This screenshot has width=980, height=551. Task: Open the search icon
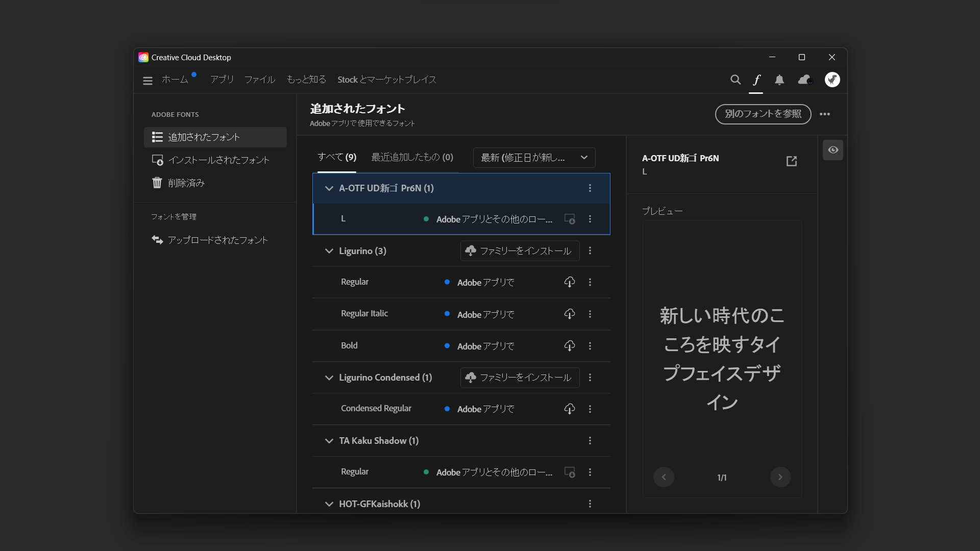coord(736,80)
